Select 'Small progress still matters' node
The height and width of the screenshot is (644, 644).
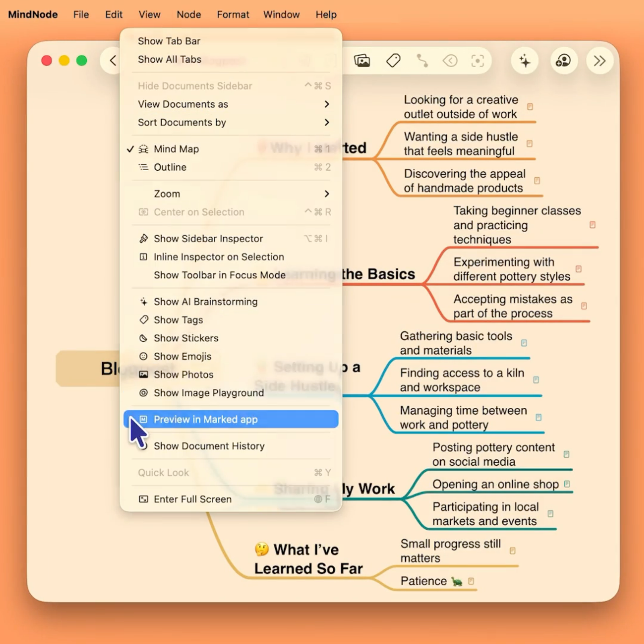(450, 551)
